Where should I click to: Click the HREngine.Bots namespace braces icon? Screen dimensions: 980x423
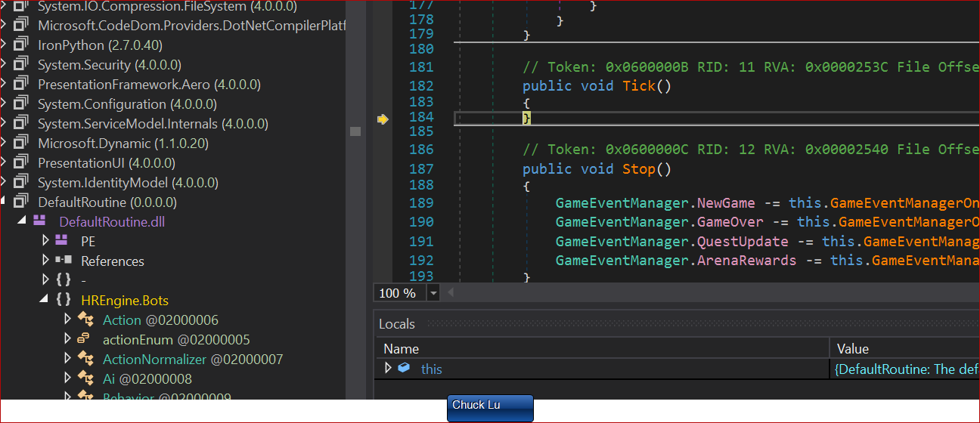(64, 300)
